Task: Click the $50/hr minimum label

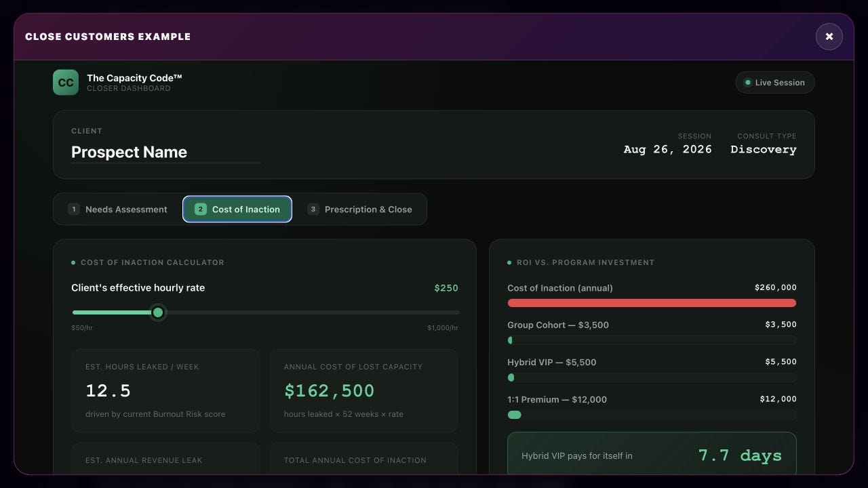Action: [x=82, y=328]
